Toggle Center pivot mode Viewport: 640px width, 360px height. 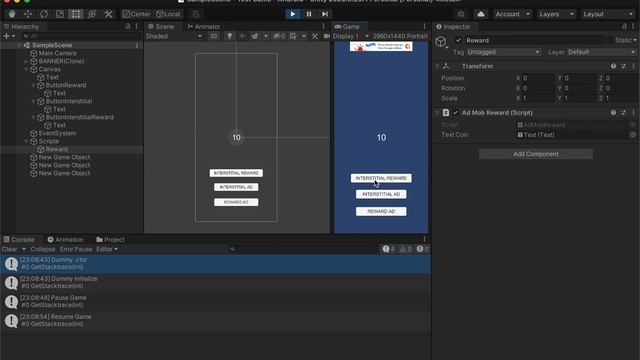(136, 14)
